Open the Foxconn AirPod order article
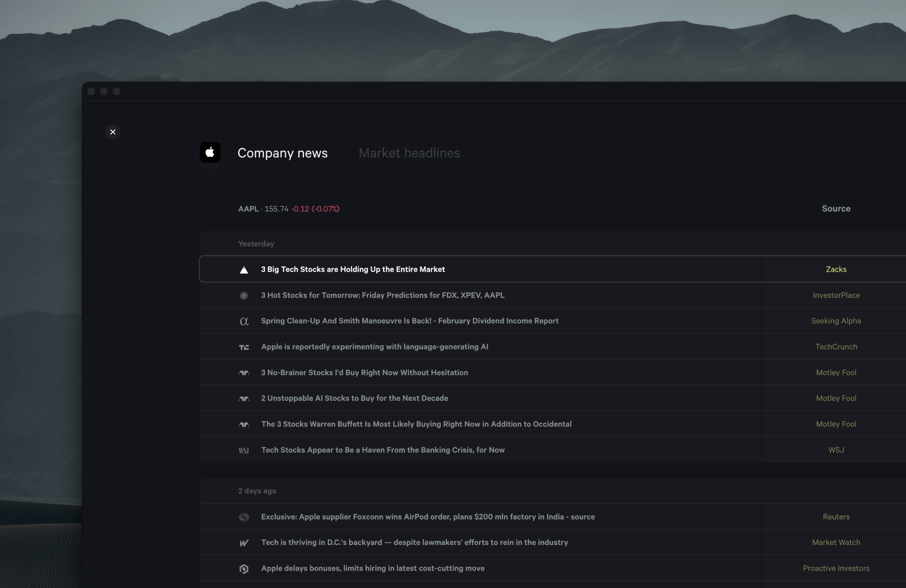 click(x=428, y=517)
